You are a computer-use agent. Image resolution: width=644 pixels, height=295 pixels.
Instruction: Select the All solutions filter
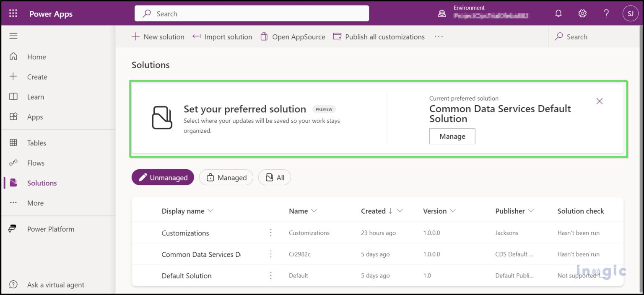click(x=274, y=177)
